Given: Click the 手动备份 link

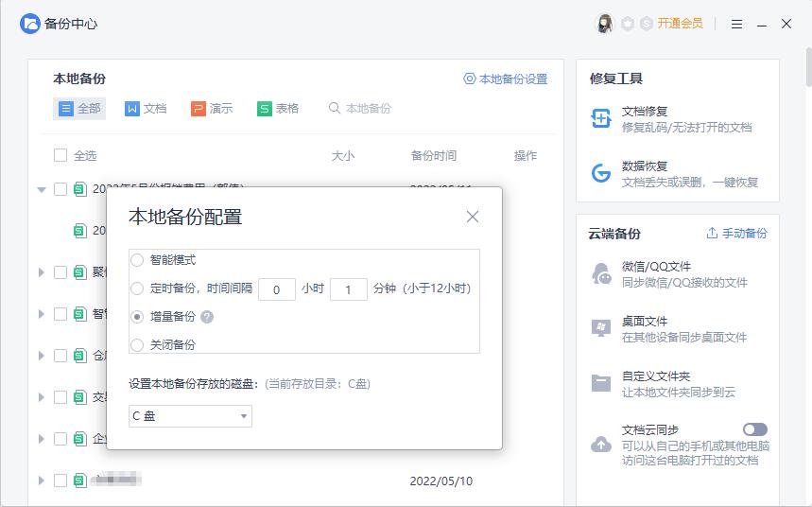Looking at the screenshot, I should pos(745,234).
